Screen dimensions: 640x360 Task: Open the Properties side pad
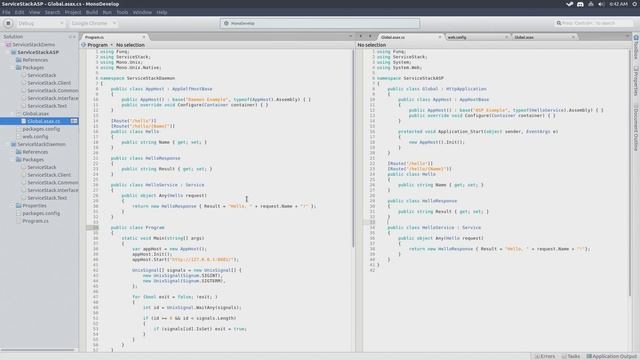(x=636, y=81)
